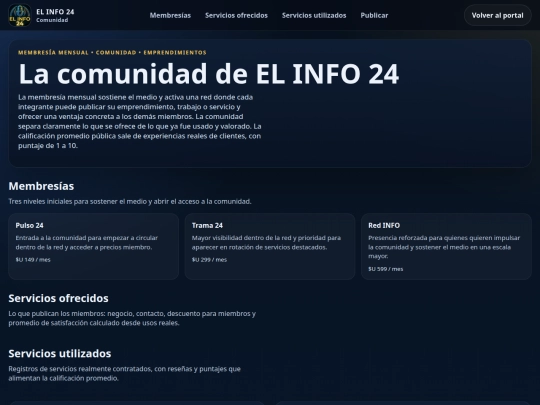
Task: Click the Pulso 24 card title
Action: point(30,226)
